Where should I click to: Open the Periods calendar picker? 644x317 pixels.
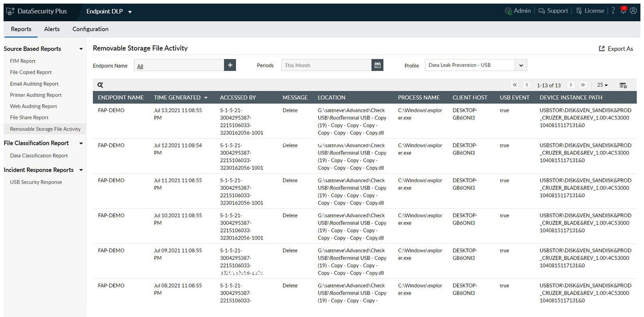pyautogui.click(x=377, y=65)
